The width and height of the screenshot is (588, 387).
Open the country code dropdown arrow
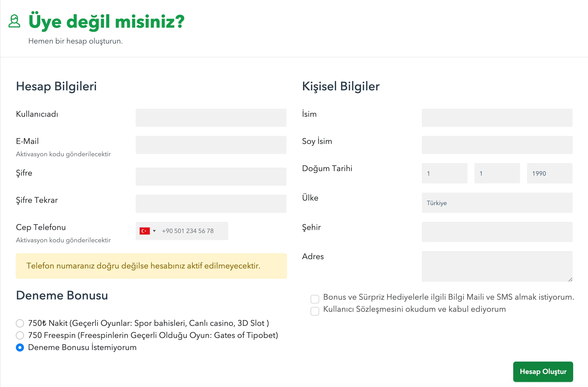[x=154, y=231]
